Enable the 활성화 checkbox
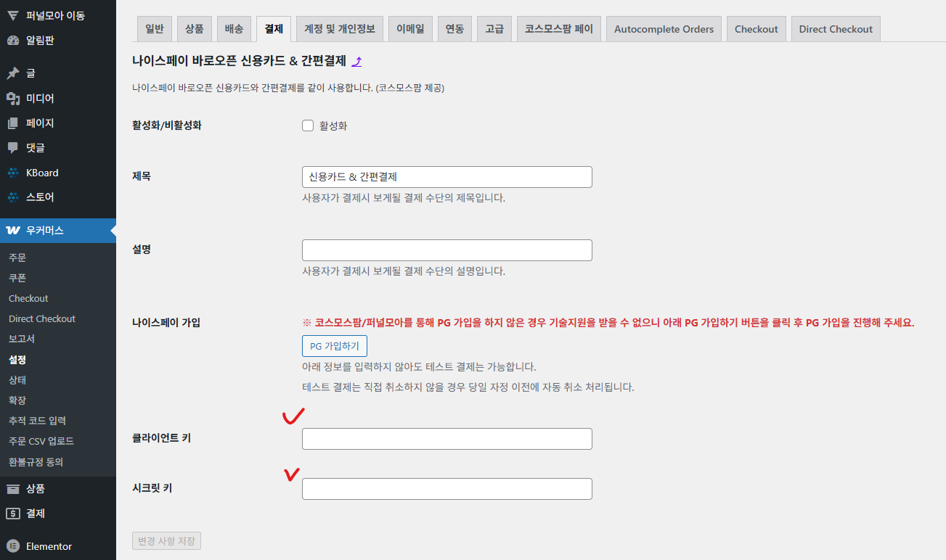The image size is (946, 560). click(x=308, y=125)
